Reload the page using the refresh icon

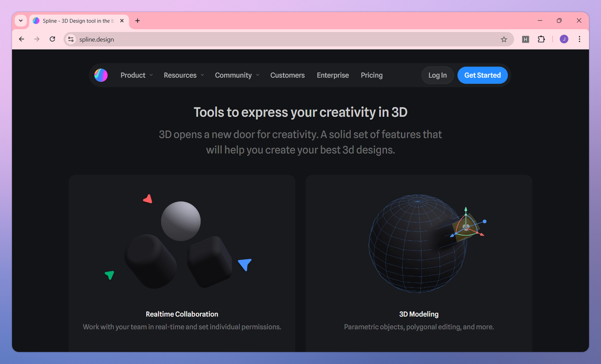coord(52,39)
